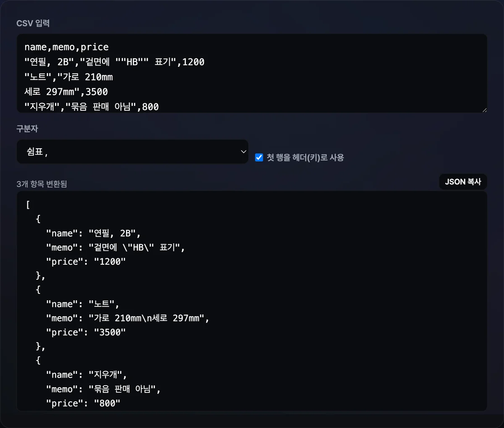Click the "연필, 2B" row in CSV input

coord(114,62)
